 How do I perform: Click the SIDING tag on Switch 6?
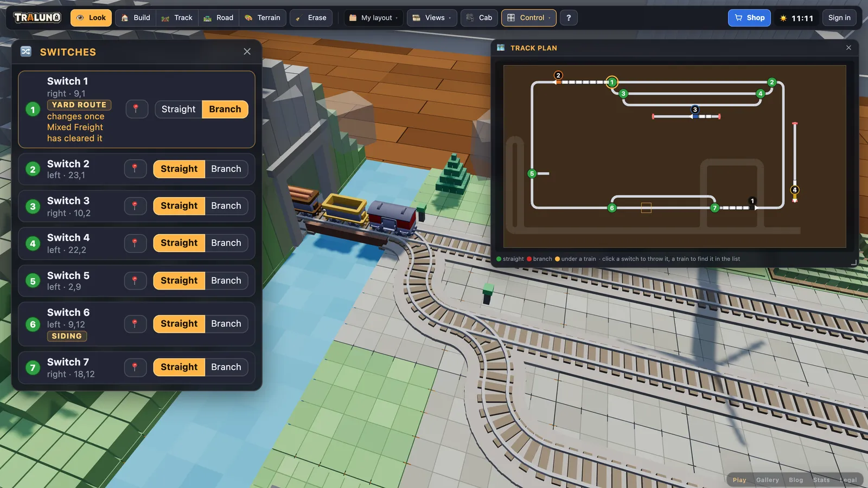[67, 336]
